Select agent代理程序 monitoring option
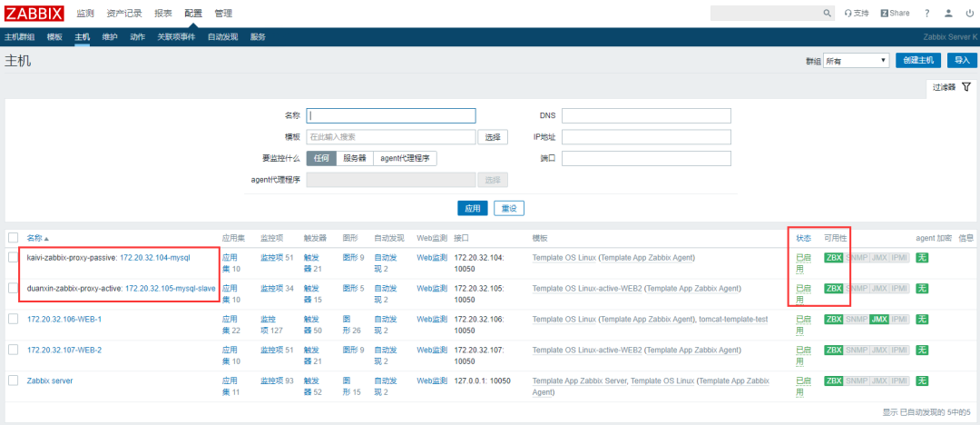 click(405, 158)
